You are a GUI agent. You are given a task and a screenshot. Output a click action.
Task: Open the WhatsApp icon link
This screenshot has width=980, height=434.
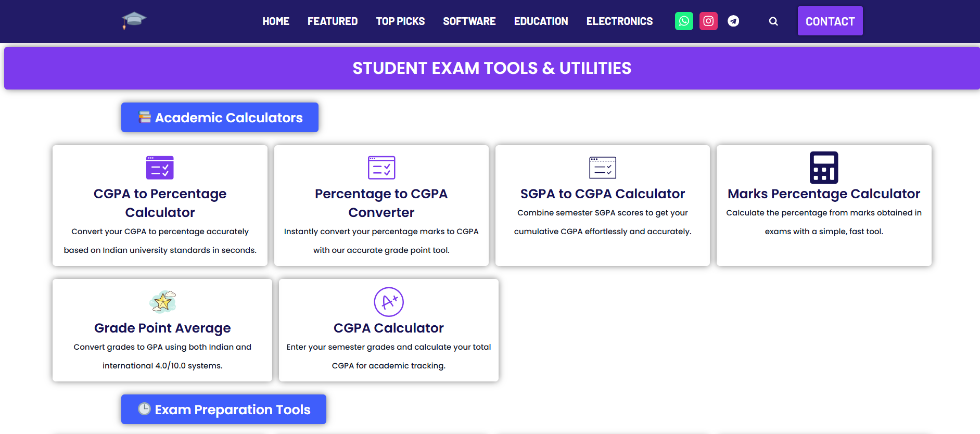tap(684, 21)
